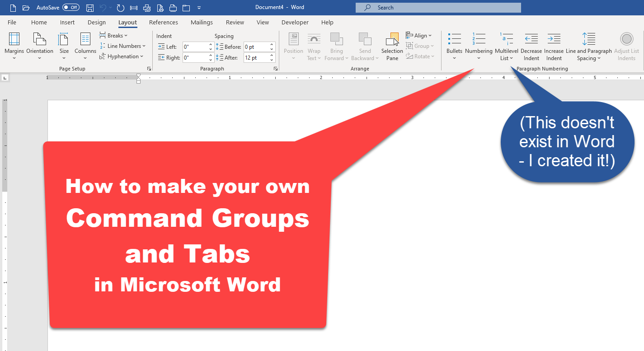The width and height of the screenshot is (644, 351).
Task: Redo the last action using the circular arrow
Action: (120, 8)
